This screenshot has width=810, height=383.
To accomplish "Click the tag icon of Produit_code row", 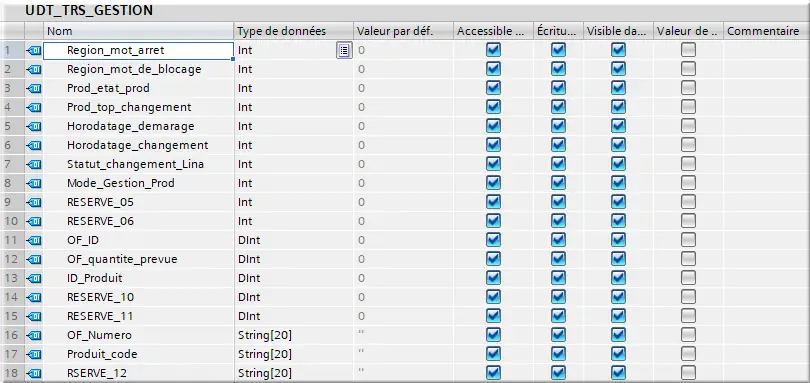I will click(x=34, y=354).
